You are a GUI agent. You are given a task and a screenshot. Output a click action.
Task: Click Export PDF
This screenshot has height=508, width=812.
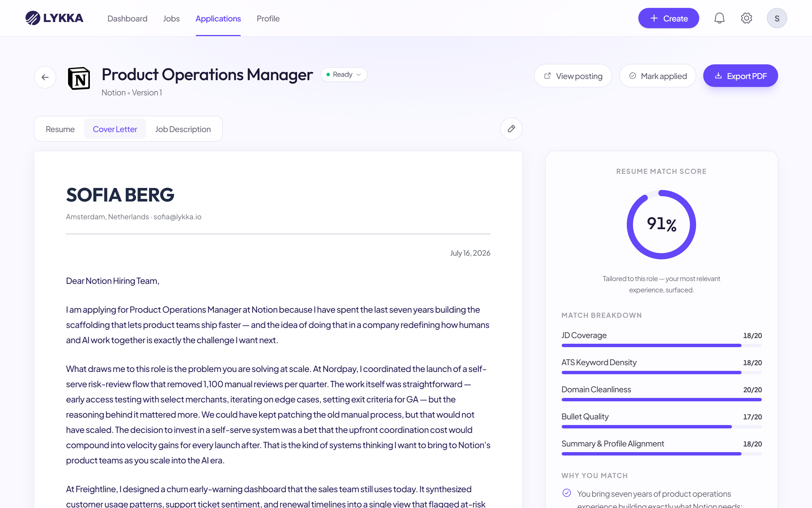pos(741,76)
